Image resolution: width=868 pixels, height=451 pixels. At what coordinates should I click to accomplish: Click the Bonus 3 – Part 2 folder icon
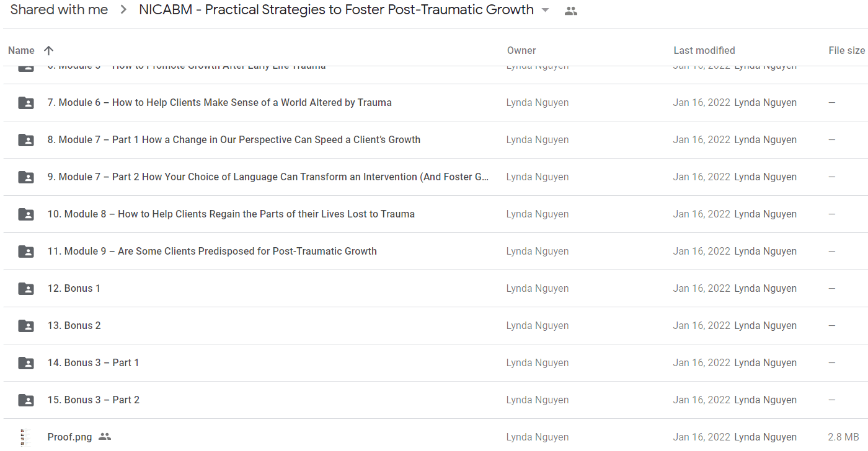pyautogui.click(x=26, y=400)
